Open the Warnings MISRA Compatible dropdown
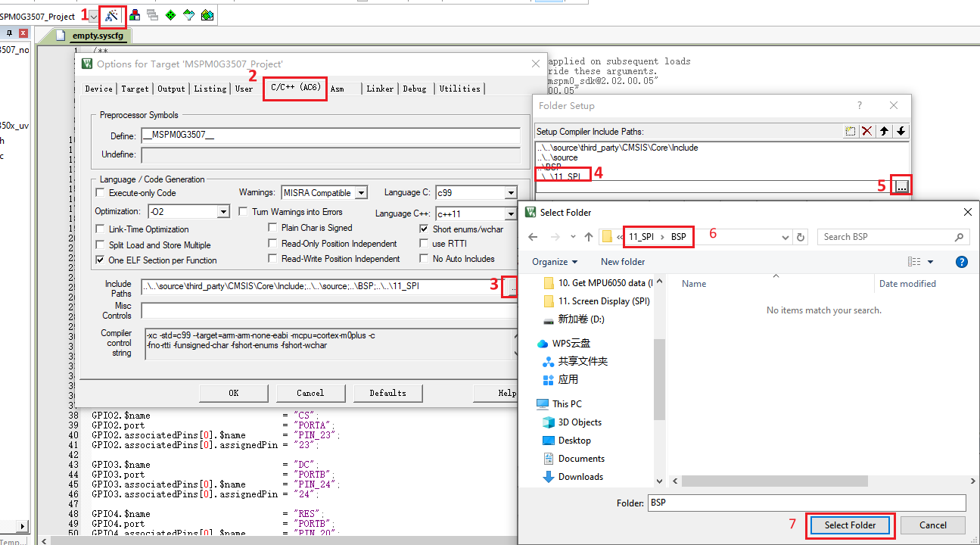The image size is (980, 545). 361,193
